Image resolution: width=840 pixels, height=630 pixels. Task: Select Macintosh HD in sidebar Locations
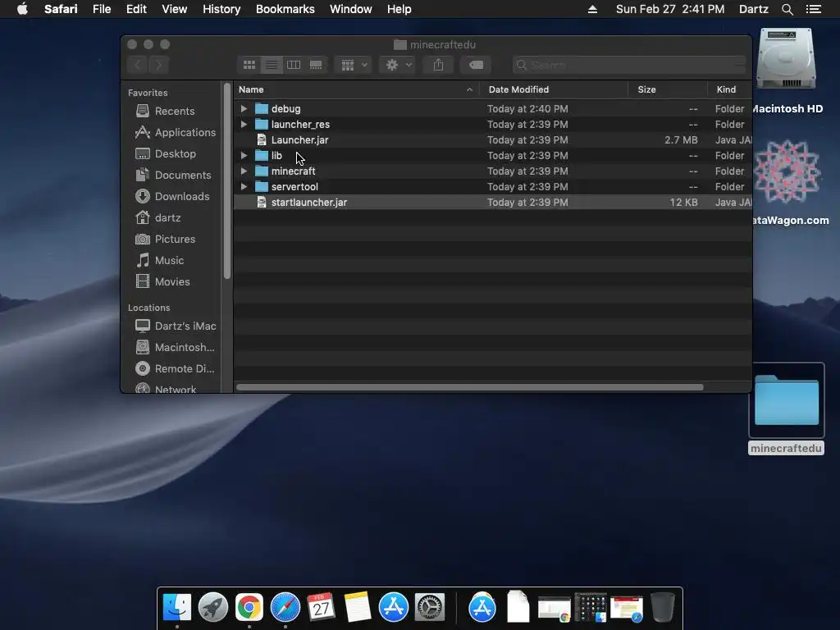point(176,347)
